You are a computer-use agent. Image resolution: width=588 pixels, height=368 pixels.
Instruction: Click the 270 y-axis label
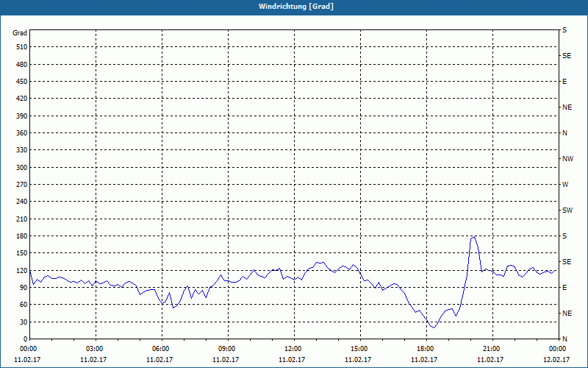(x=22, y=185)
